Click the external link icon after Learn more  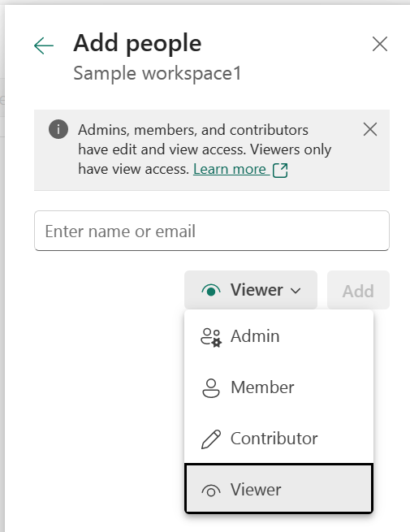280,170
